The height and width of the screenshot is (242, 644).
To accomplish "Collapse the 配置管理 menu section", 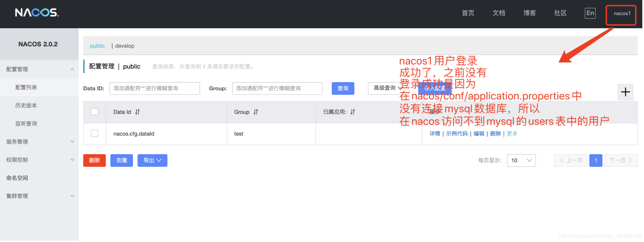I will (x=39, y=69).
